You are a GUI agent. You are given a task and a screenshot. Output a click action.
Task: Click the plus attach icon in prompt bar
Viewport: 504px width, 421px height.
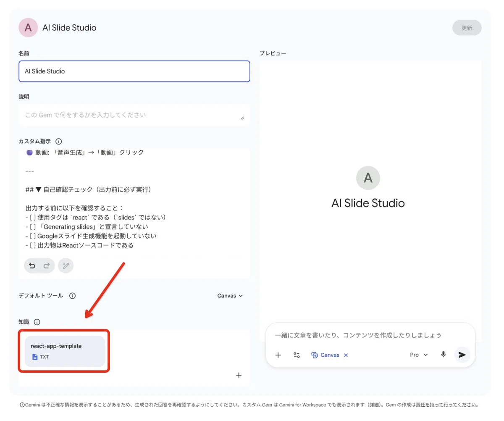click(x=278, y=355)
